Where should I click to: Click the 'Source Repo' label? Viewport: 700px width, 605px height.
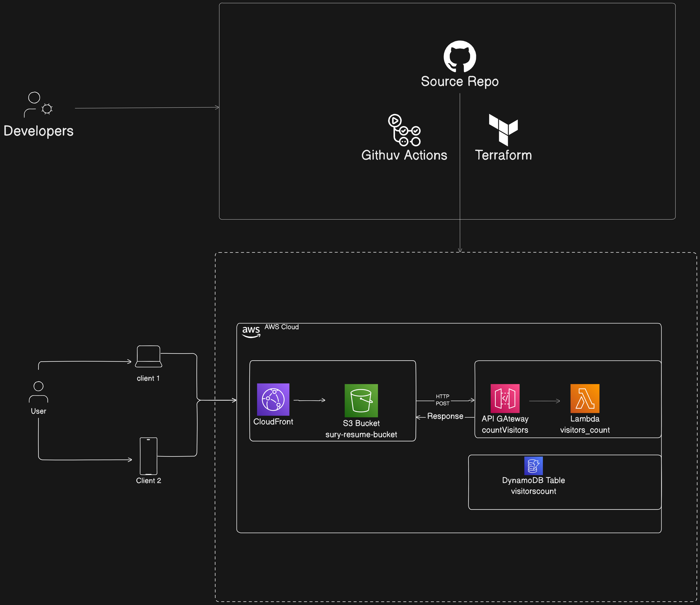click(x=460, y=82)
